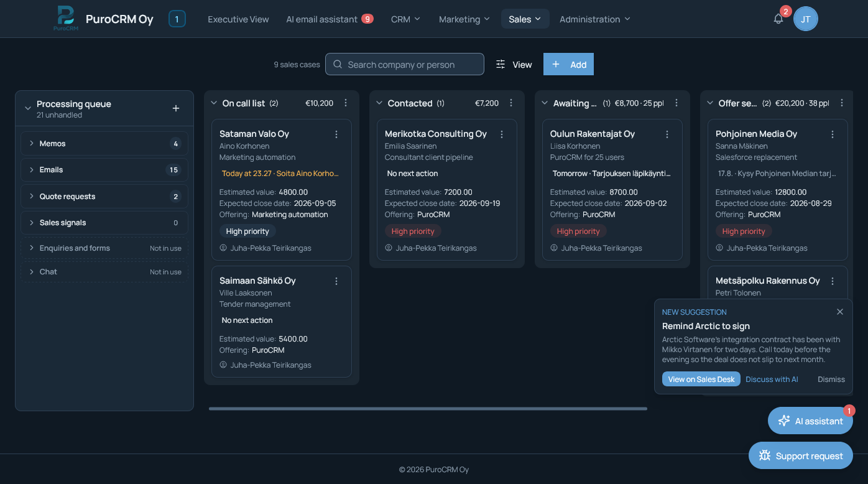Click the horizontal board scrollbar
Image resolution: width=868 pixels, height=484 pixels.
click(x=428, y=409)
